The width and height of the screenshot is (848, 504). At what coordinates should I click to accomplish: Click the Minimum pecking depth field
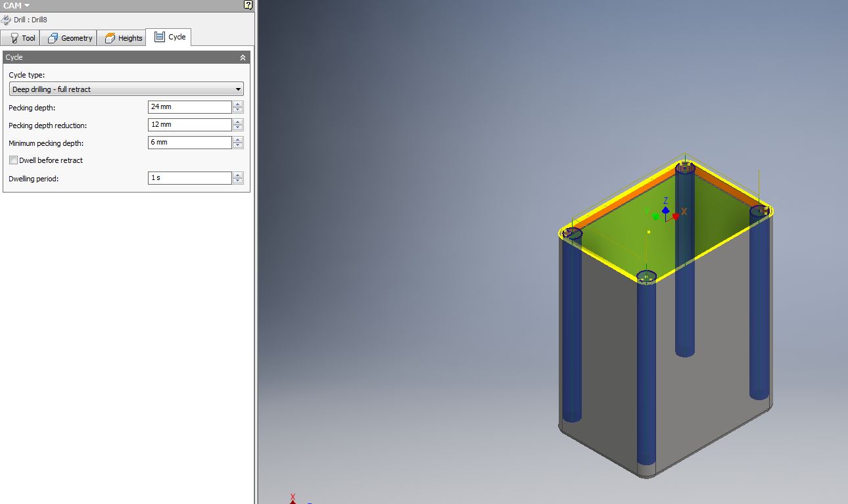pos(190,142)
